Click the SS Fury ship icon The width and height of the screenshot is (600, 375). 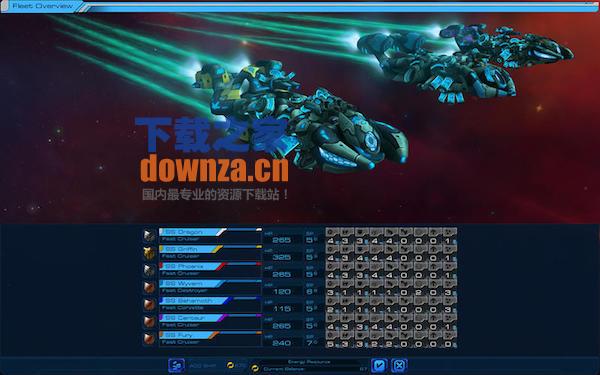coord(149,339)
